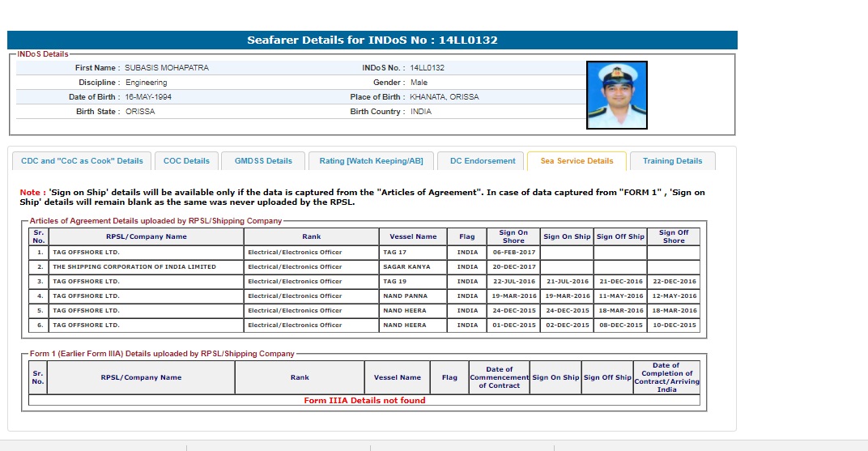Click the Seafarer Details header bar
The width and height of the screenshot is (868, 451).
(x=372, y=40)
